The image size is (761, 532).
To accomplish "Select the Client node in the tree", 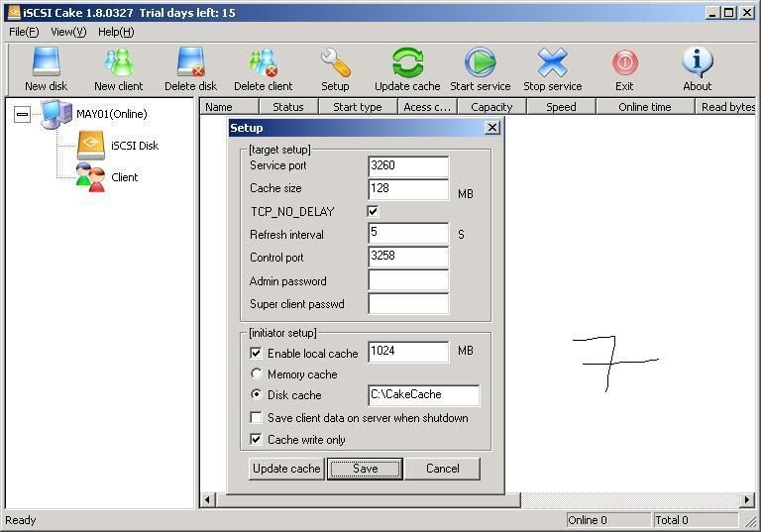I will pos(124,177).
